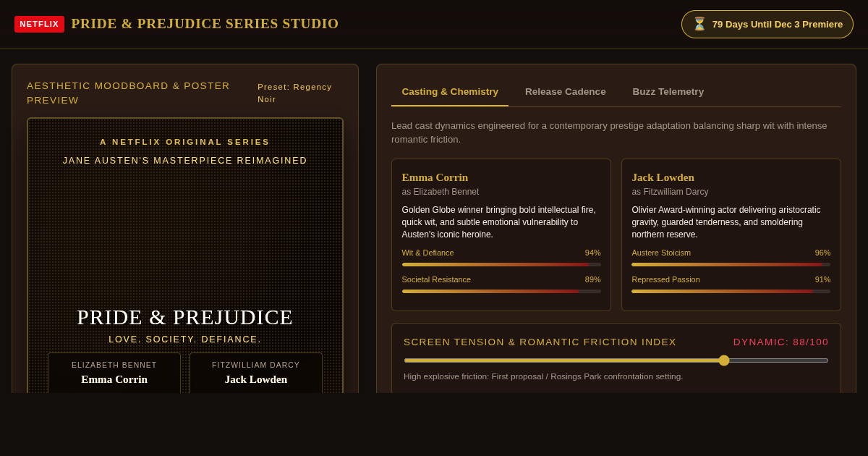Click the Dynamic: 88/100 readout
868x456 pixels.
(x=781, y=342)
